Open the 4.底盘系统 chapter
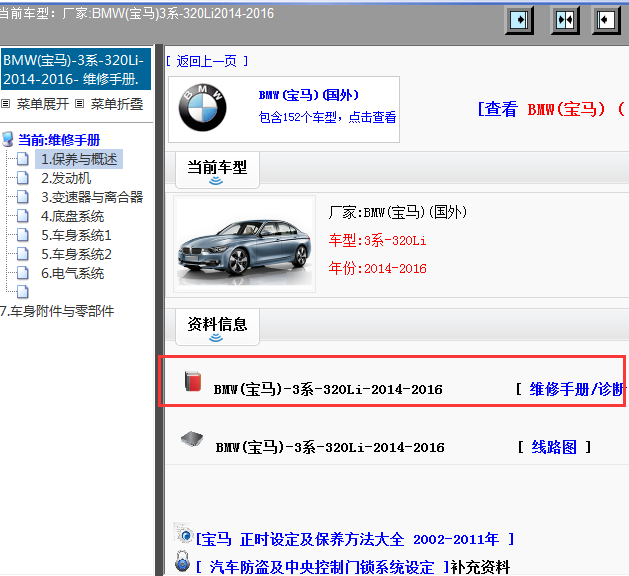Viewport: 629px width, 576px height. coord(73,216)
